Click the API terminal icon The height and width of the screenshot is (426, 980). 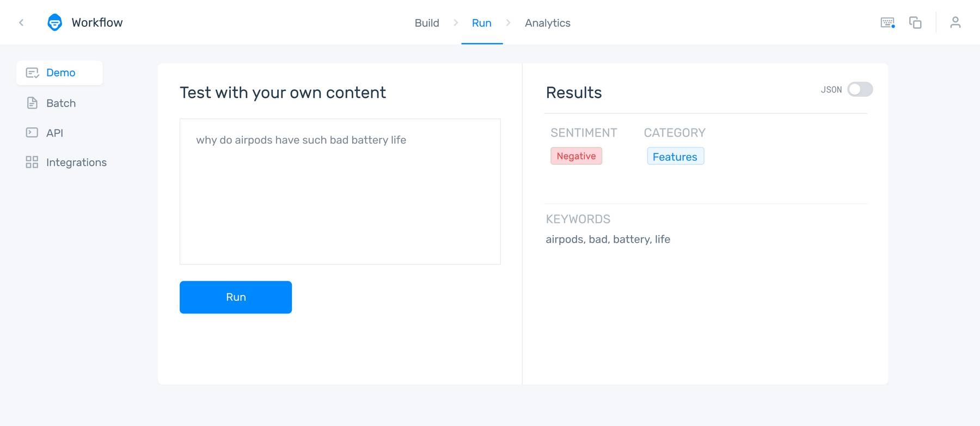pos(32,132)
